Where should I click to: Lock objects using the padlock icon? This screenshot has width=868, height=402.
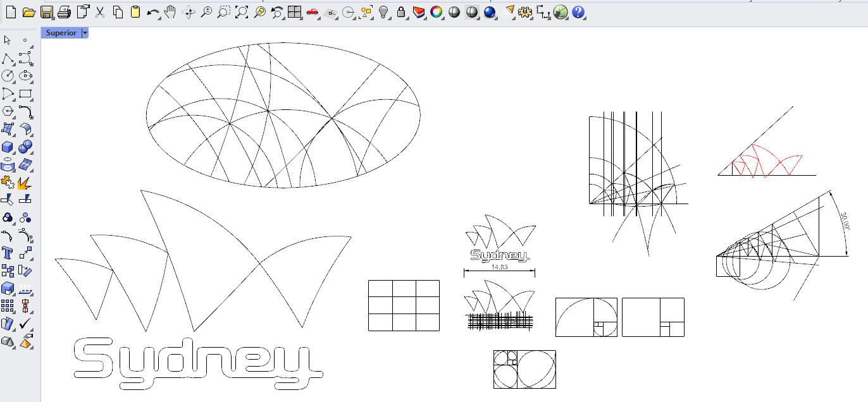click(x=400, y=12)
